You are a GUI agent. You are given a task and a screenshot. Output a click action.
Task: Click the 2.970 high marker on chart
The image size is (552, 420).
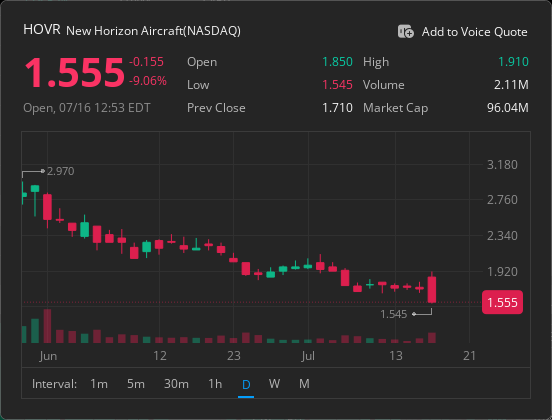(60, 171)
